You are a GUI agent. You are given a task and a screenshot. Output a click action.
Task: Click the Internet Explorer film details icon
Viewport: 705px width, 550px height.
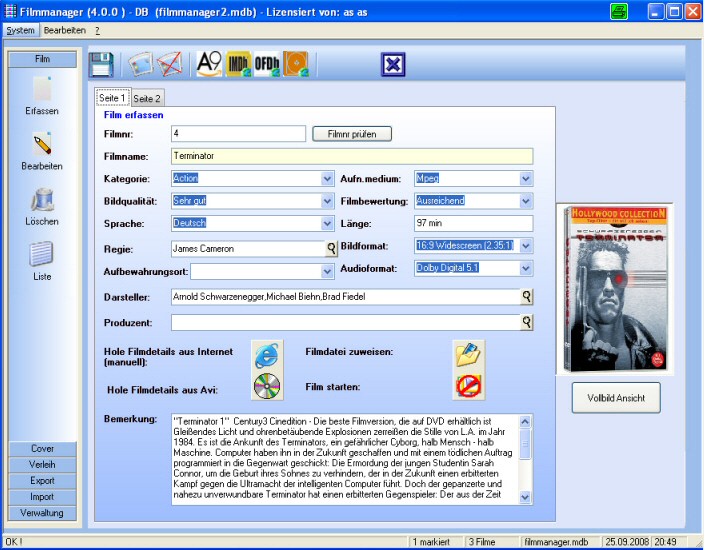(266, 355)
